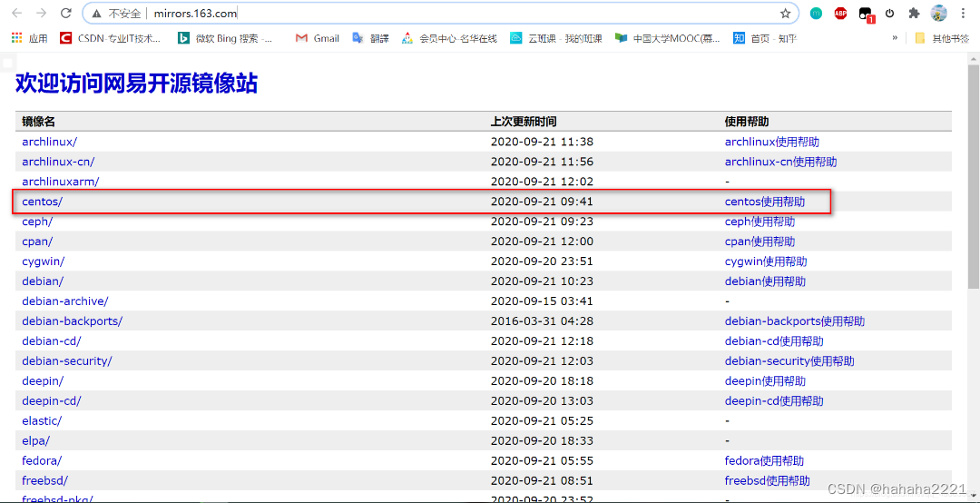Open the ceph使用帮助 help link
This screenshot has width=980, height=503.
coord(760,222)
